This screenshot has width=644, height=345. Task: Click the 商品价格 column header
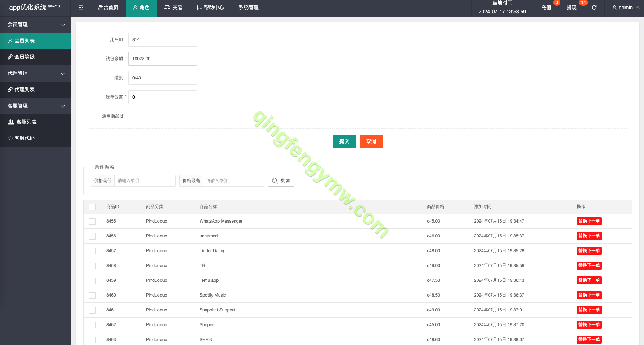point(435,207)
